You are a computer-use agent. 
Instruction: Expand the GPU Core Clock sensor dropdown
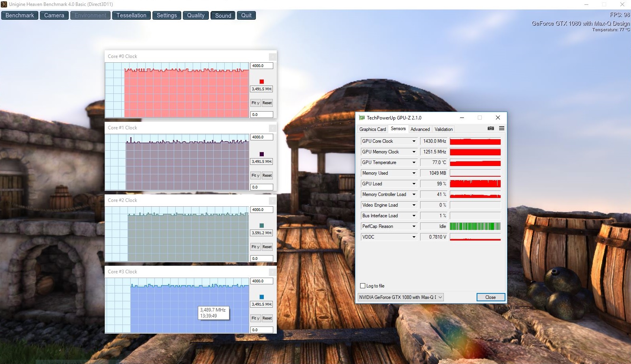[x=414, y=141]
